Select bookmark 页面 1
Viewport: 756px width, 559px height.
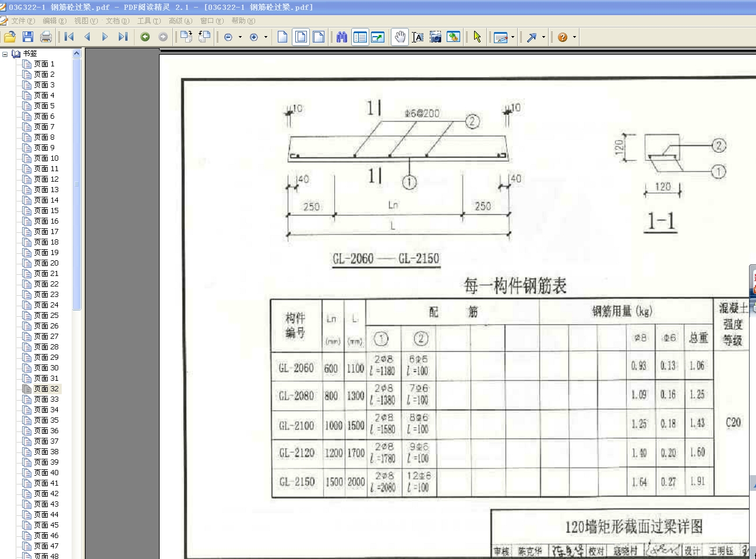(x=44, y=64)
